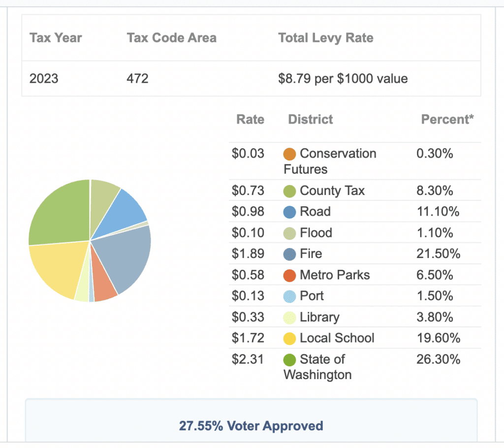This screenshot has height=448, width=504.
Task: Select the Flood district label
Action: click(315, 233)
